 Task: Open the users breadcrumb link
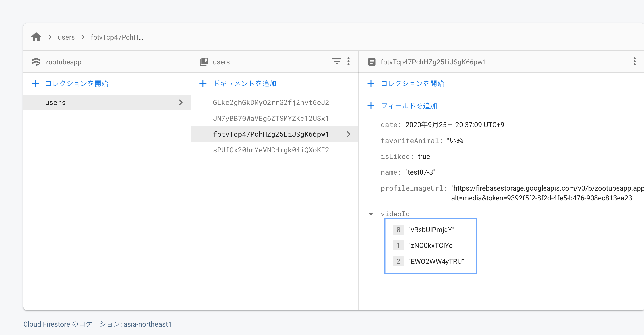pos(66,37)
